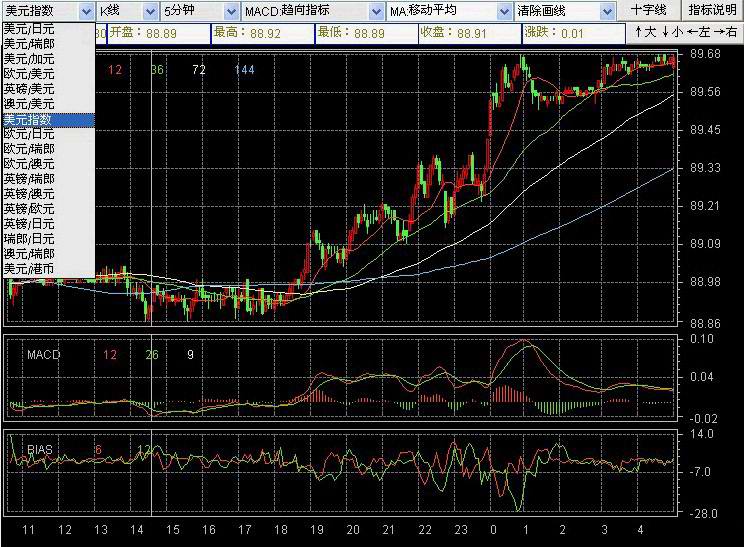Click the MACD parameter 9 label
Image resolution: width=744 pixels, height=547 pixels.
190,355
